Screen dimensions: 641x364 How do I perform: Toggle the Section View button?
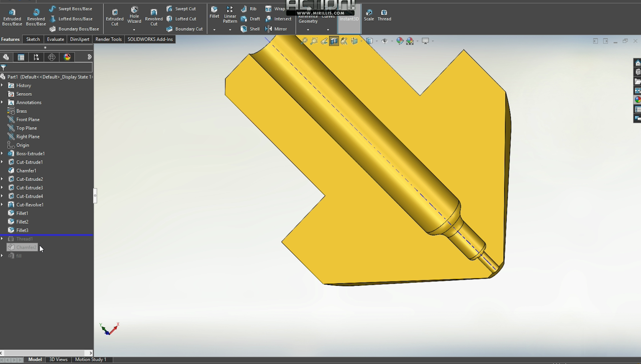334,41
